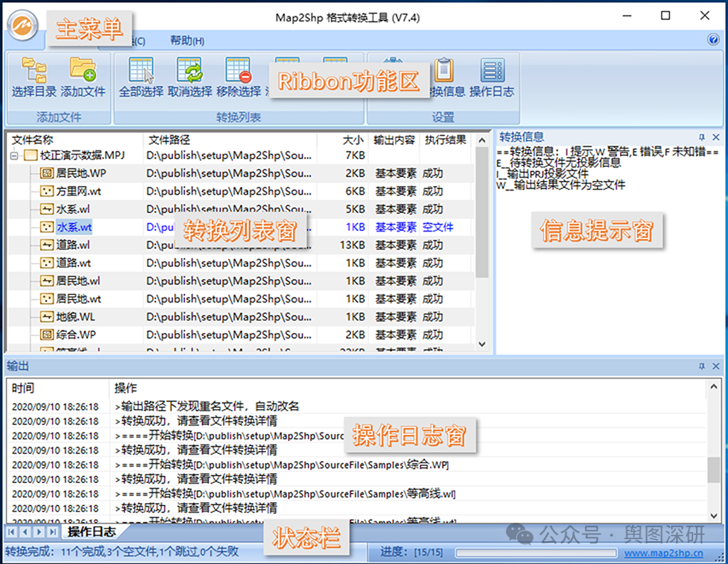Click the 操作 log column header

(x=408, y=388)
